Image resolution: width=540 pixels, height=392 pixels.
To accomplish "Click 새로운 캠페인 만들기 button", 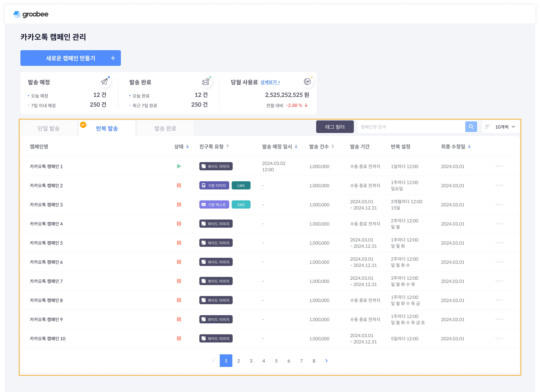I will pyautogui.click(x=71, y=58).
